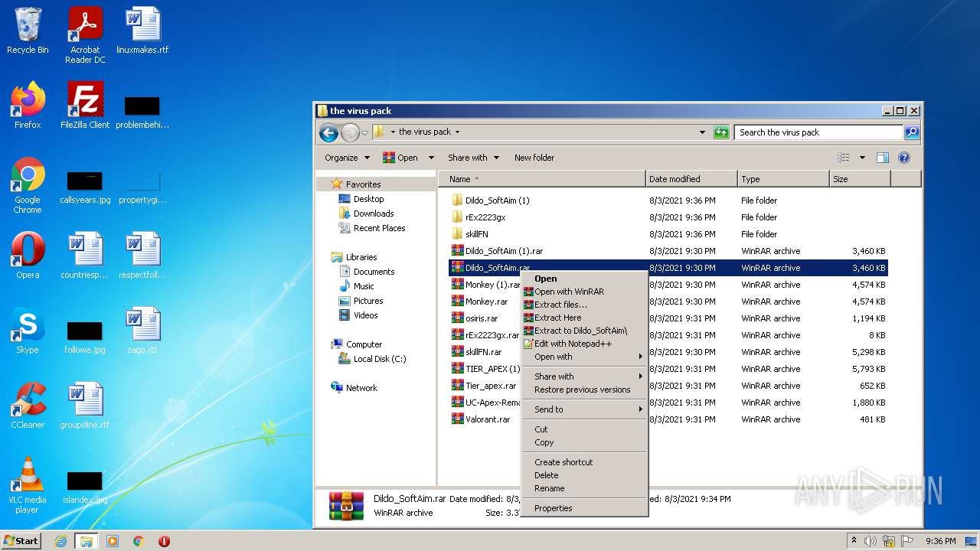Toggle the preview pane button

pos(882,158)
